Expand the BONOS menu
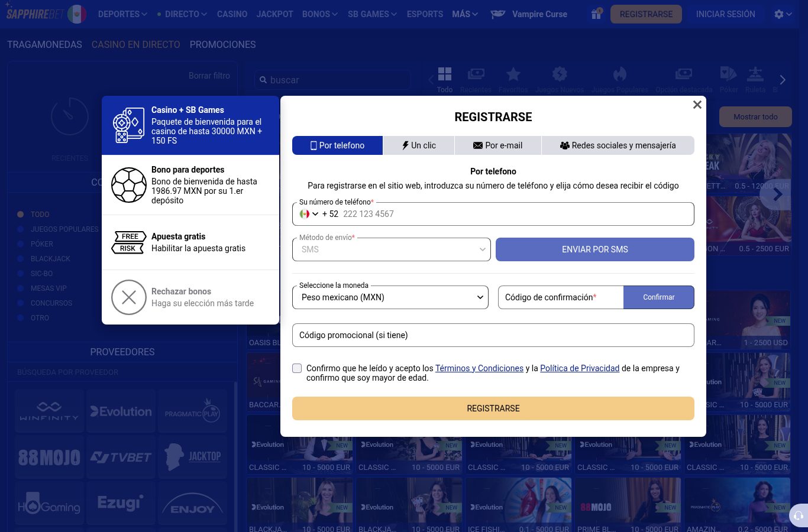The image size is (808, 532). [320, 14]
